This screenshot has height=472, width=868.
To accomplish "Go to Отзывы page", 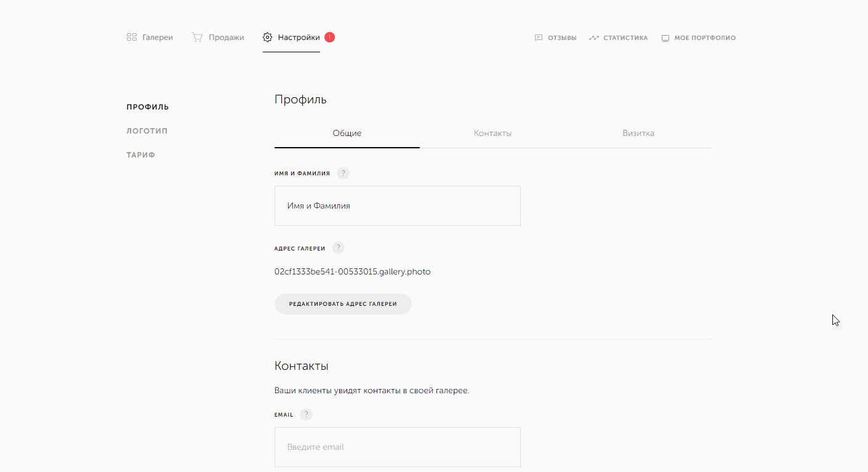I will click(555, 38).
